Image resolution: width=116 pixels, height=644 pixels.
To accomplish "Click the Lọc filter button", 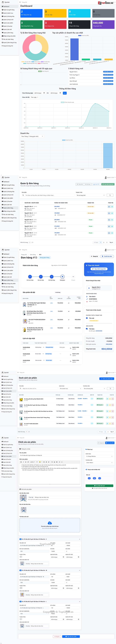I will click(x=65, y=93).
